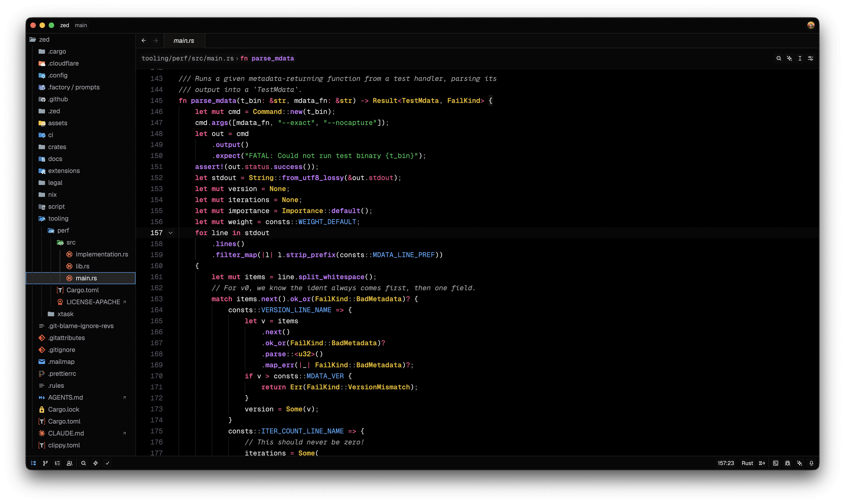Open lib.rs in the file tree
The image size is (845, 504).
coord(81,266)
